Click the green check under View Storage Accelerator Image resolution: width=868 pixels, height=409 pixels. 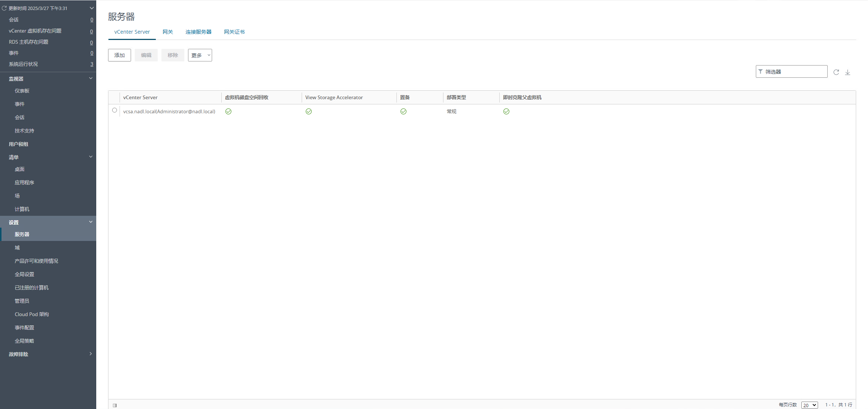coord(309,111)
